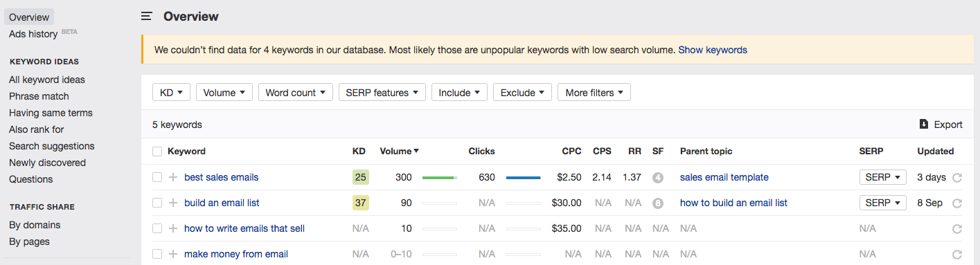Image resolution: width=980 pixels, height=265 pixels.
Task: Refresh the 'make money from email' row
Action: (x=957, y=255)
